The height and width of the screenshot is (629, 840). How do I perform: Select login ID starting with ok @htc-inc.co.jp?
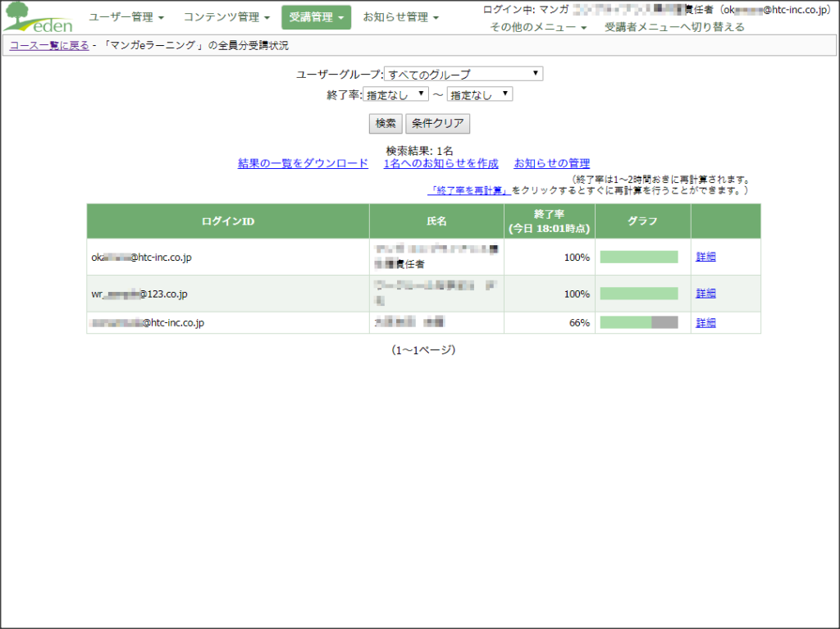tap(141, 258)
